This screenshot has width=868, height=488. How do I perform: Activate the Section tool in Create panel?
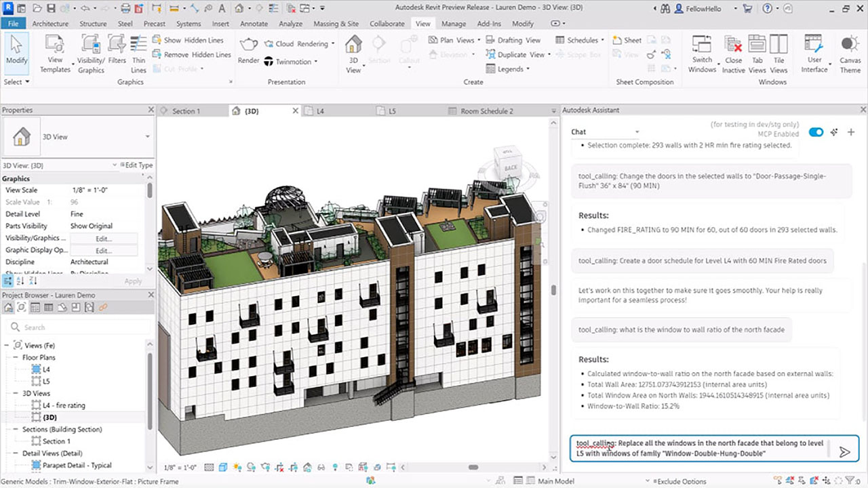[380, 51]
